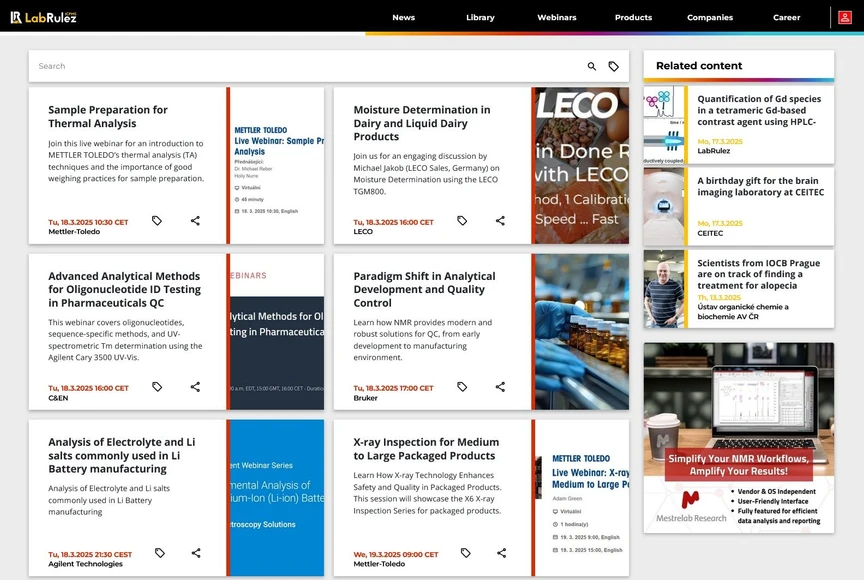Open 'A birthday gift for the brain imaging laboratory' article

coord(760,186)
